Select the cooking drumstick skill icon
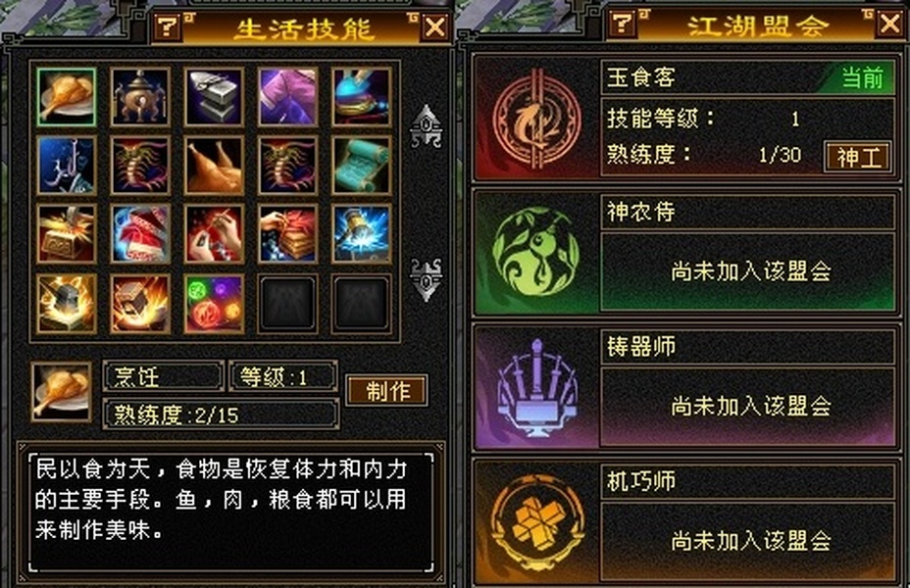Image resolution: width=910 pixels, height=588 pixels. (x=66, y=97)
